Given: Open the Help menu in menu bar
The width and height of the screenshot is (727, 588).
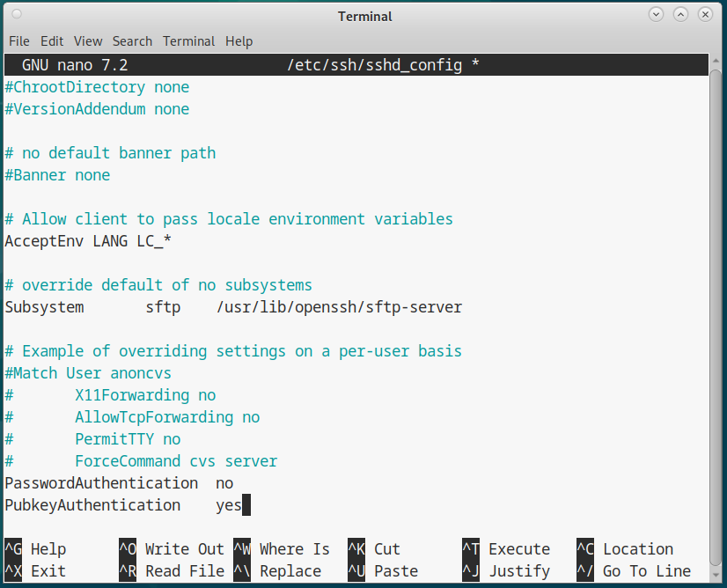Looking at the screenshot, I should [239, 41].
